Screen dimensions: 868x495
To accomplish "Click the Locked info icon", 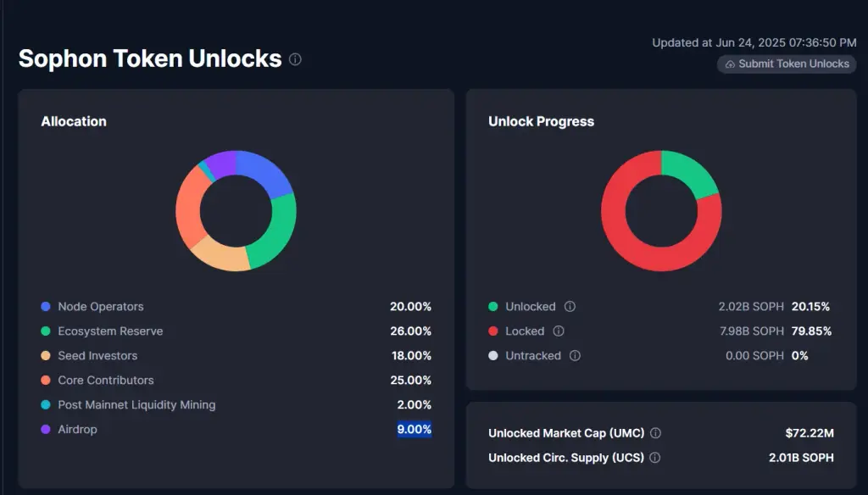I will click(x=559, y=331).
